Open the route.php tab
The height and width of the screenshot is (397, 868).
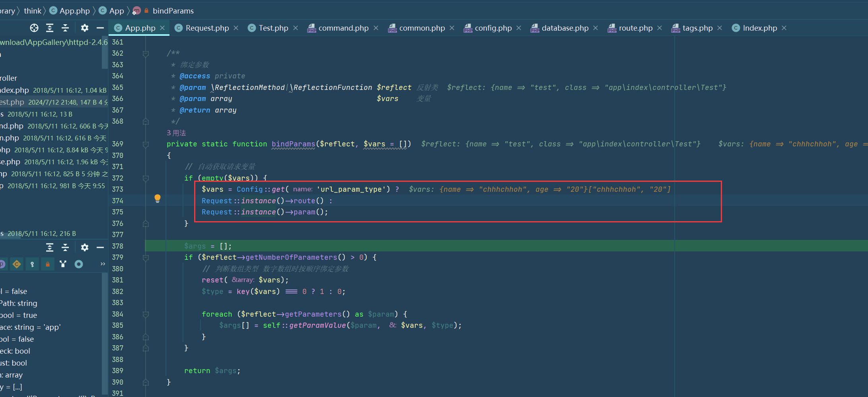[636, 28]
